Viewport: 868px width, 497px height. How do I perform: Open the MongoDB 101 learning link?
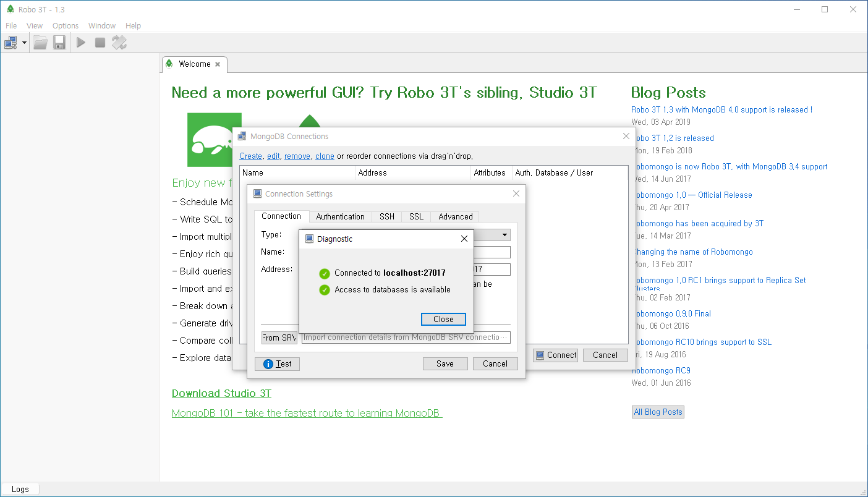tap(307, 413)
